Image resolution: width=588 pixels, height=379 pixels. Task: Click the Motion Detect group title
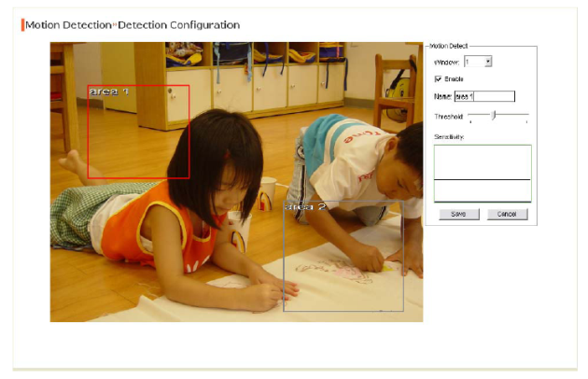coord(449,45)
